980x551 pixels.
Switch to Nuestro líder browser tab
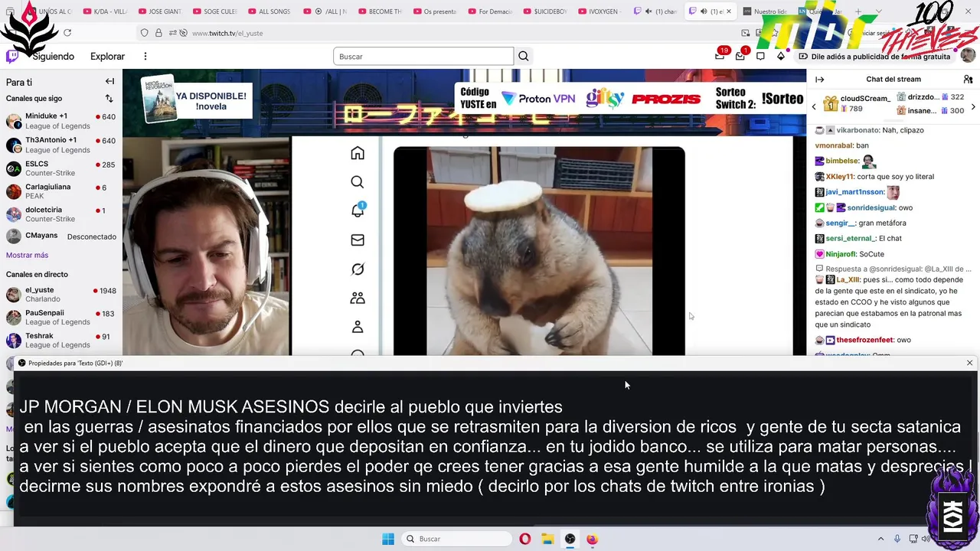tap(766, 11)
